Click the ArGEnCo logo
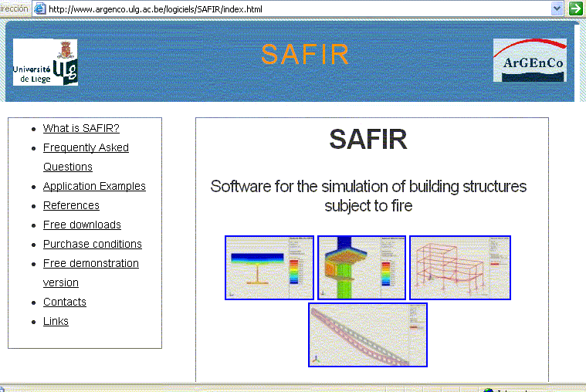This screenshot has height=392, width=586. tap(530, 60)
